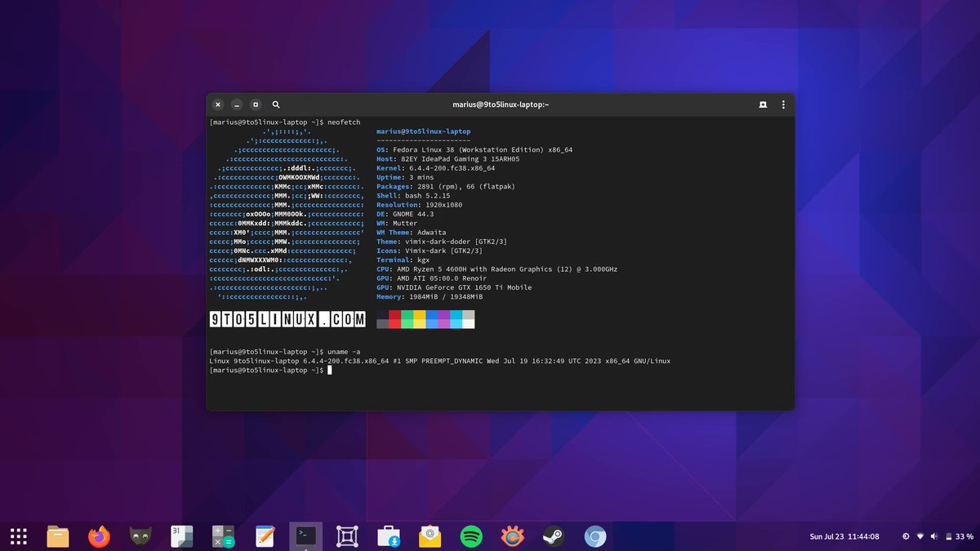Open the screenshot frame tool in the dock
The width and height of the screenshot is (980, 551).
coord(347,536)
